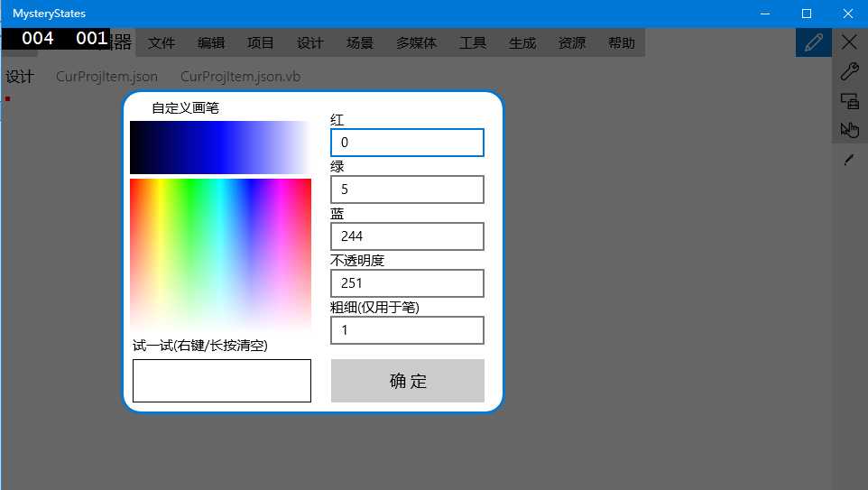Confirm with the 确定 button
This screenshot has height=490, width=868.
tap(408, 381)
